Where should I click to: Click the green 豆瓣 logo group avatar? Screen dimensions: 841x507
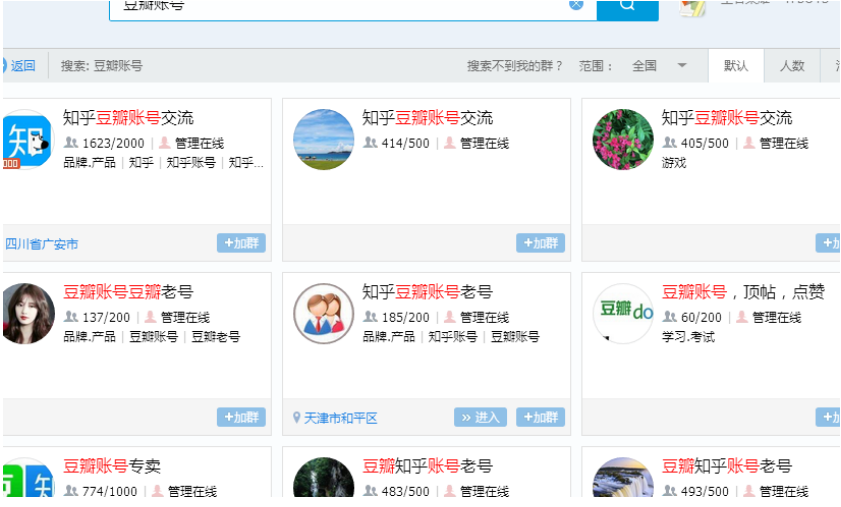pyautogui.click(x=622, y=313)
